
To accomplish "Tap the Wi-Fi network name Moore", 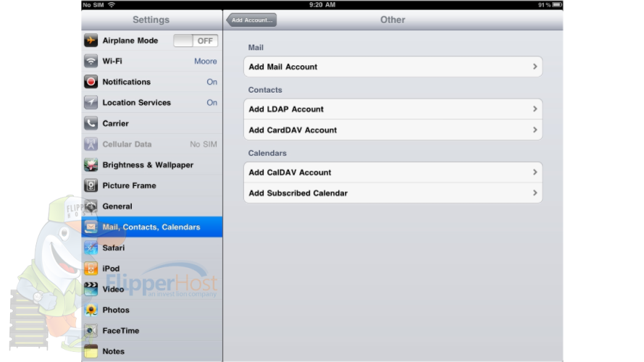I will 205,61.
